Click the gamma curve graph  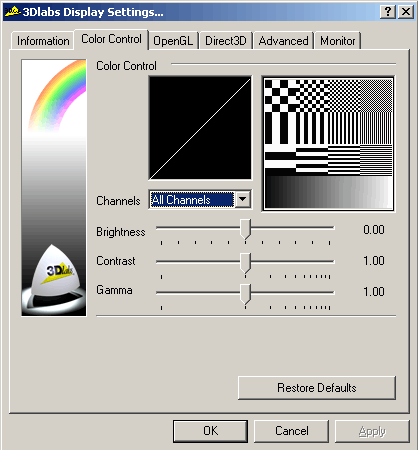[200, 128]
